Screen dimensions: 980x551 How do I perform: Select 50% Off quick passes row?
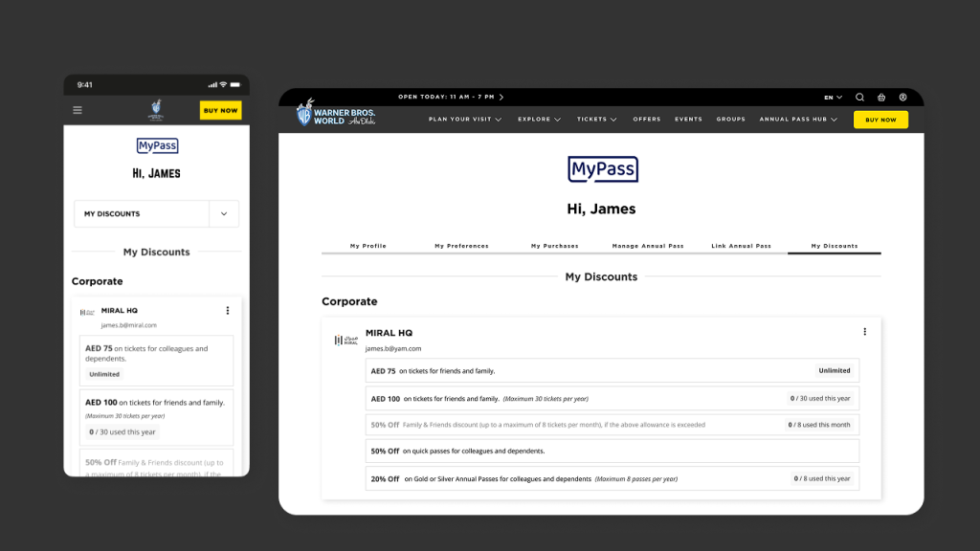(x=612, y=452)
